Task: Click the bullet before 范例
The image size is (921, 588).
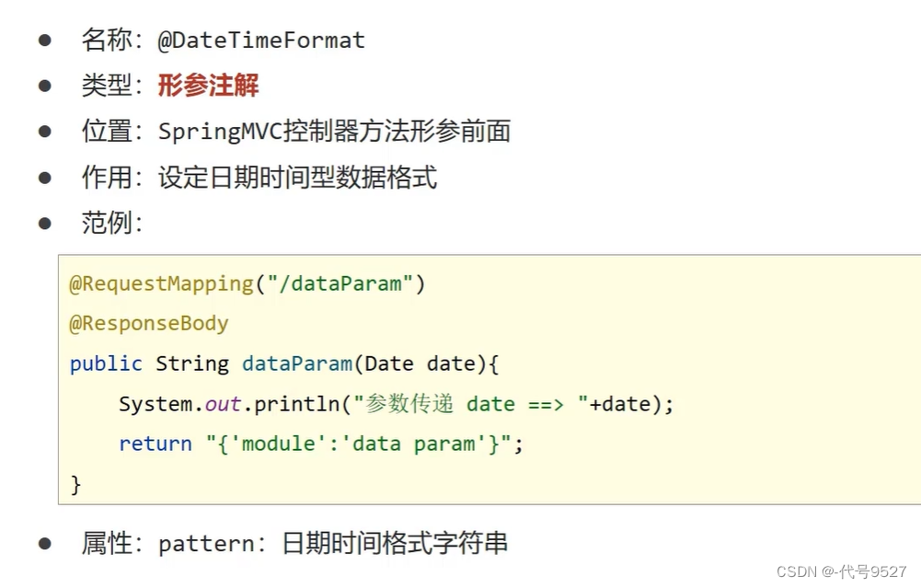Action: pyautogui.click(x=45, y=224)
